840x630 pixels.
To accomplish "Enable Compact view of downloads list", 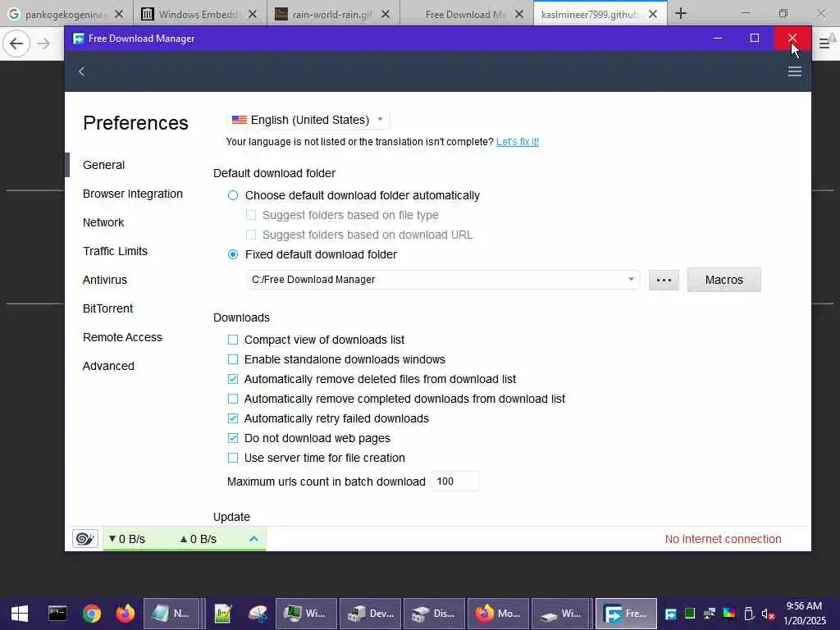I will [x=232, y=340].
